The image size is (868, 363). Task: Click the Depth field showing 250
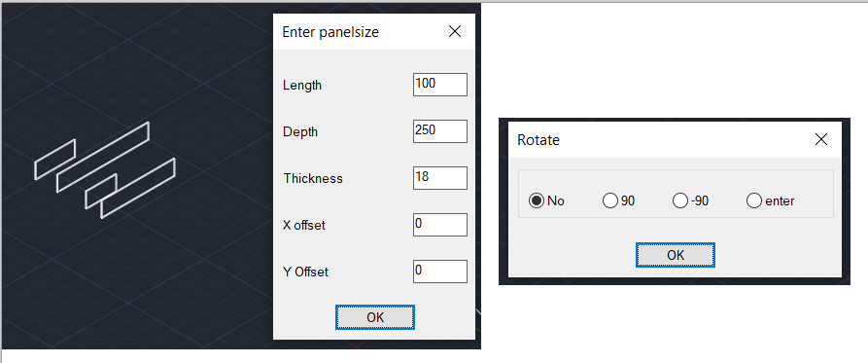[x=440, y=131]
